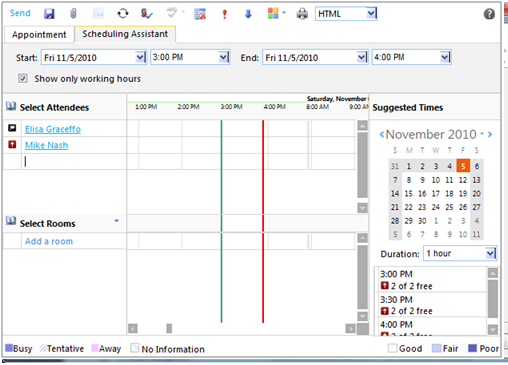Open the HTML format dropdown
This screenshot has height=365, width=508.
coord(371,14)
